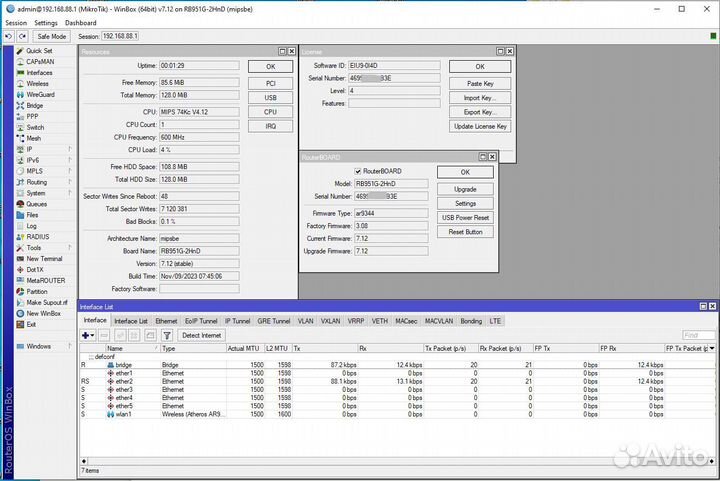720x481 pixels.
Task: Open the column chooser dropdown arrow in Interface List
Action: pyautogui.click(x=712, y=348)
